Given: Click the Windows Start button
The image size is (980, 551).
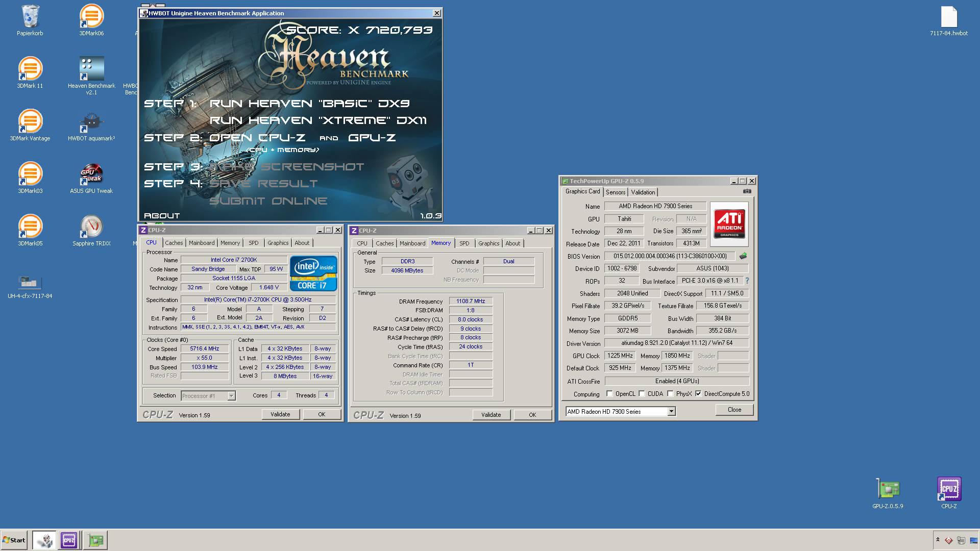Looking at the screenshot, I should (x=14, y=540).
